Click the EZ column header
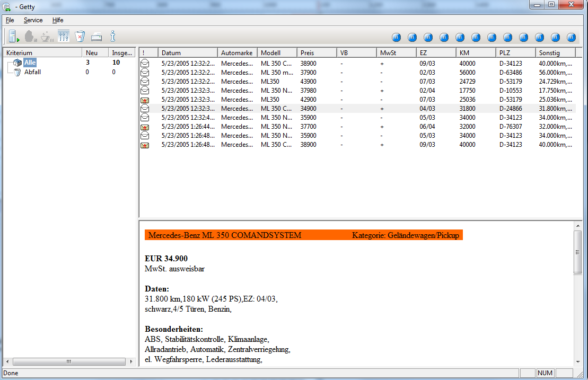588x380 pixels. coord(436,53)
